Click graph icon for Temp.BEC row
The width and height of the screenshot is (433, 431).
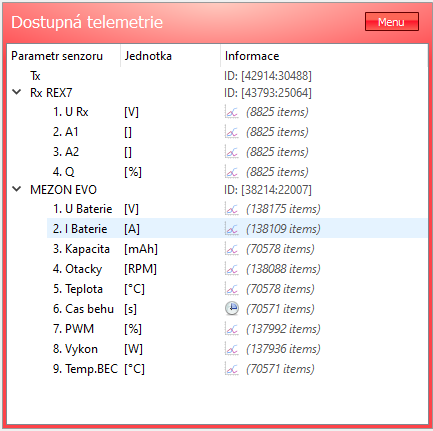click(232, 369)
